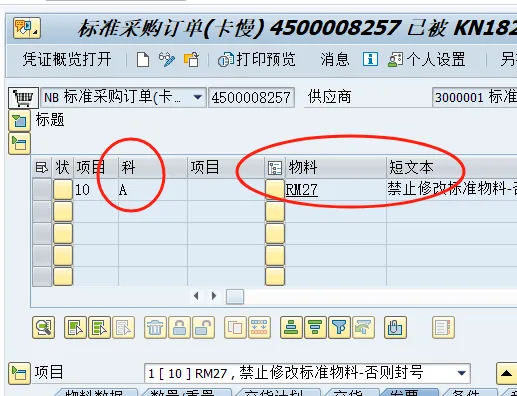The height and width of the screenshot is (396, 517).
Task: Click the print preview icon
Action: [x=226, y=60]
